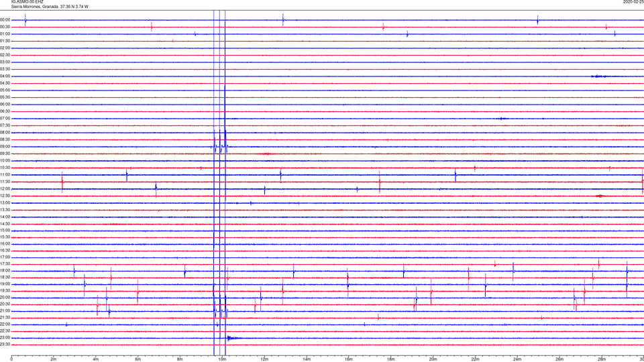Select the 20:00 time row label
This screenshot has height=362, width=644.
click(5, 298)
